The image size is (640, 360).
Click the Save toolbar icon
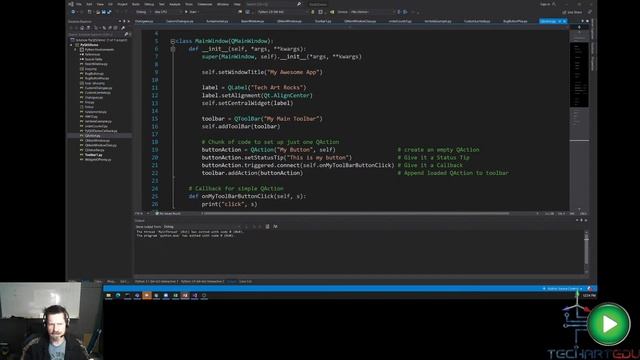[x=103, y=12]
